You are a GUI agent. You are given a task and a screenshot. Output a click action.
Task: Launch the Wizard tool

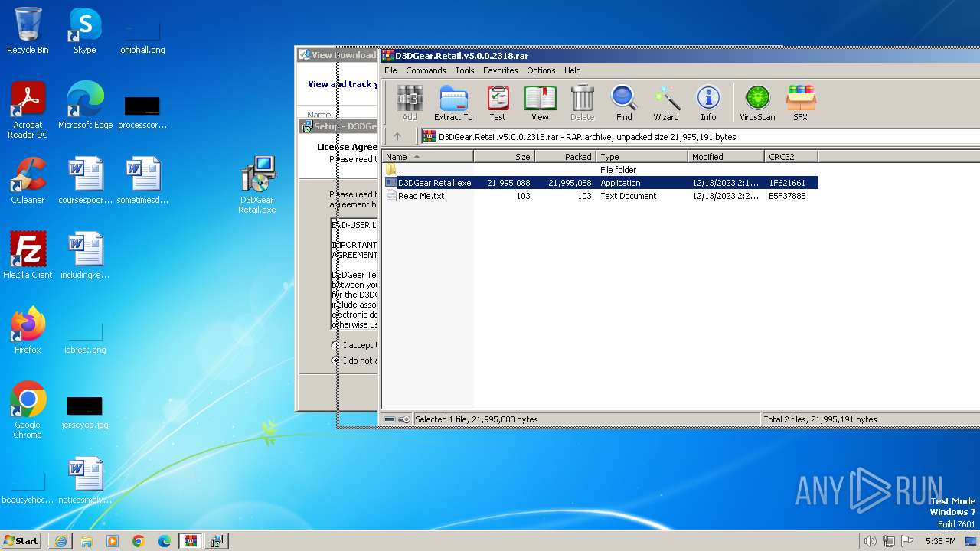tap(666, 103)
